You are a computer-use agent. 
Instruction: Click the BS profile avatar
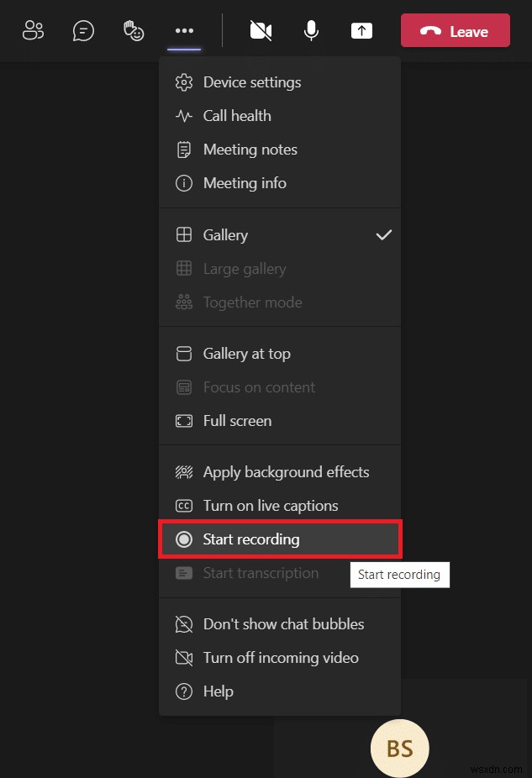coord(400,748)
